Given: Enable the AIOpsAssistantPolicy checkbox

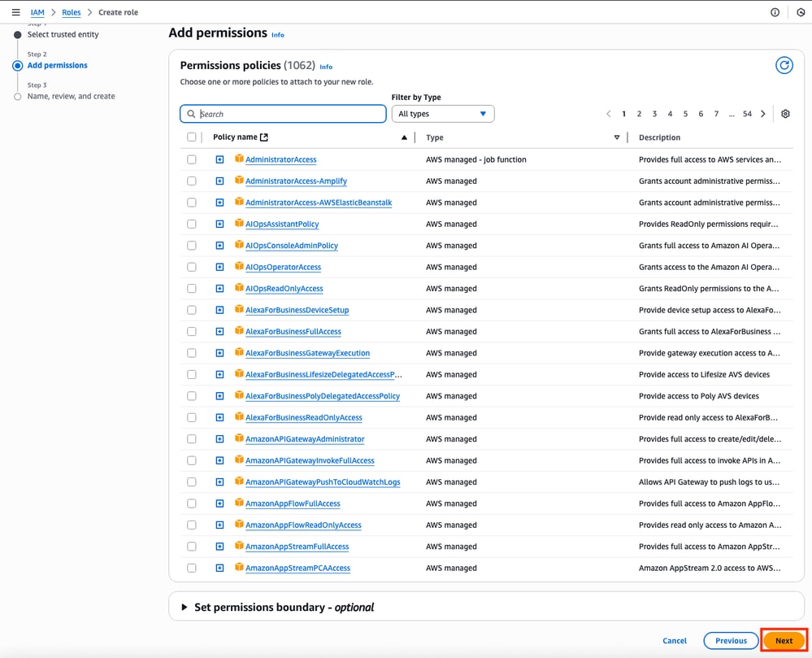Looking at the screenshot, I should (192, 224).
